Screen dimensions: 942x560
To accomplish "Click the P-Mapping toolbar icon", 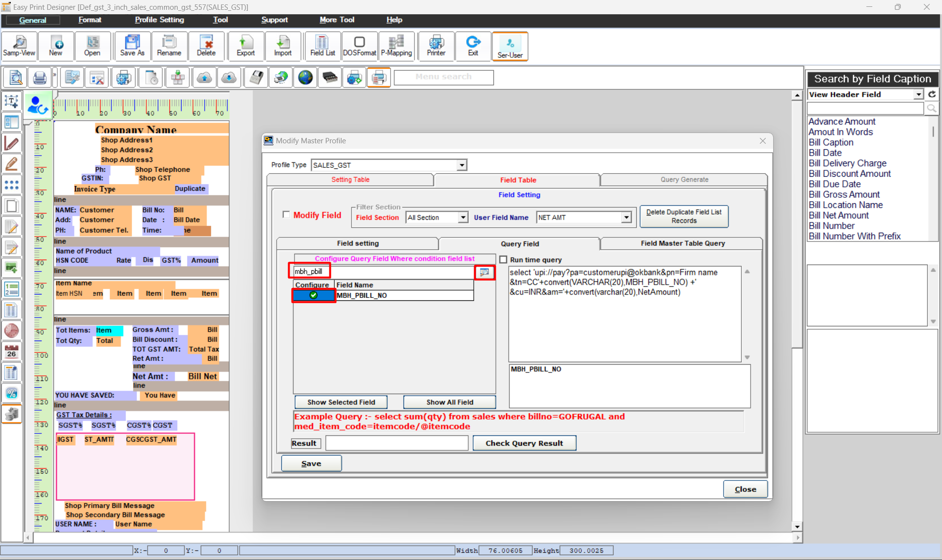I will tap(396, 46).
